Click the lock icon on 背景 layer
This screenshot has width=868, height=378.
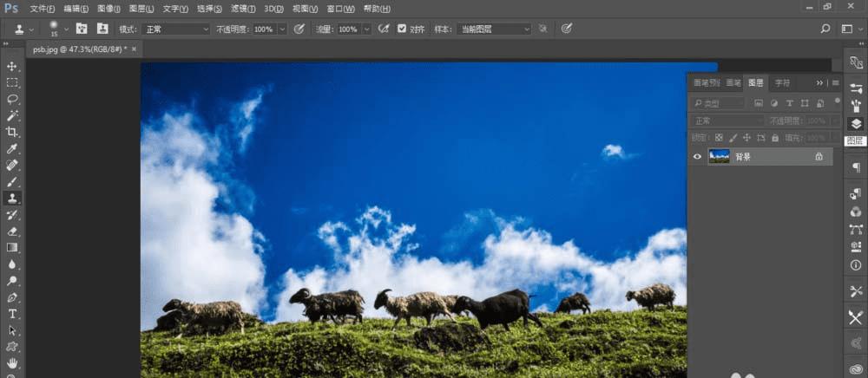click(819, 157)
